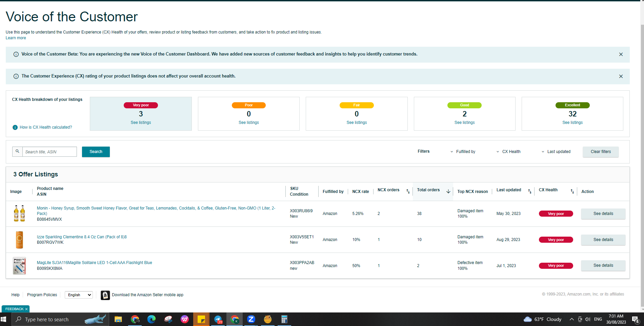Open the volume control in system tray
644x326 pixels.
click(588, 319)
